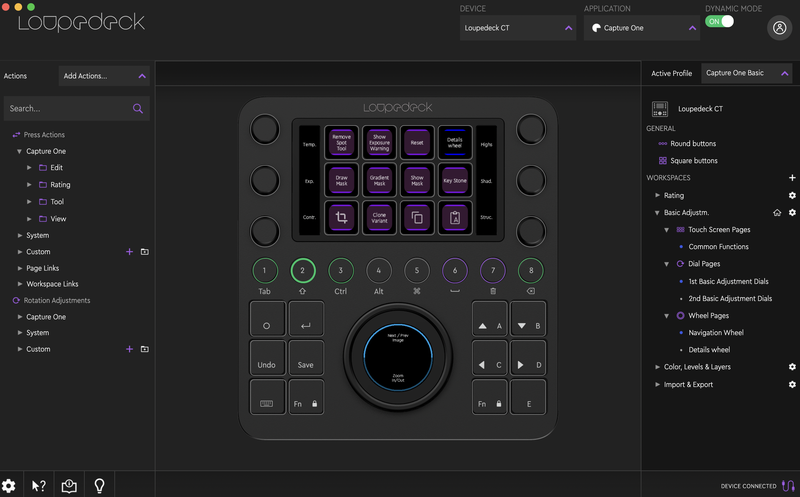Screen dimensions: 800x497
Task: Click the Save square button
Action: 306,358
